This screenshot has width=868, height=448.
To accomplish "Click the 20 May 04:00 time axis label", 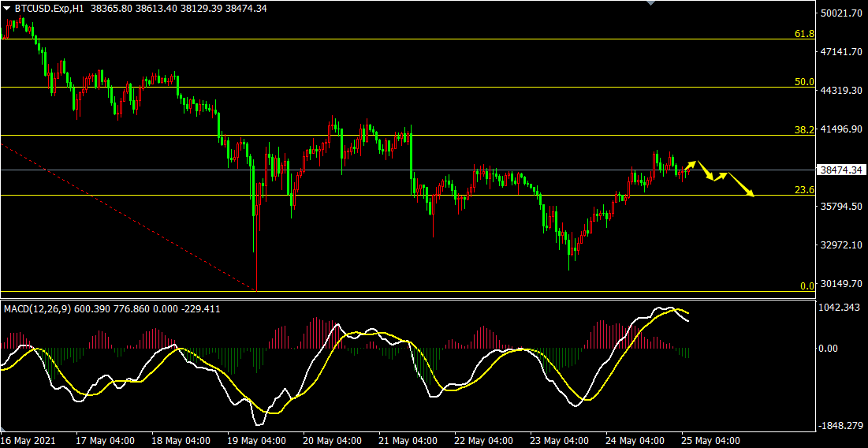I will [x=333, y=440].
